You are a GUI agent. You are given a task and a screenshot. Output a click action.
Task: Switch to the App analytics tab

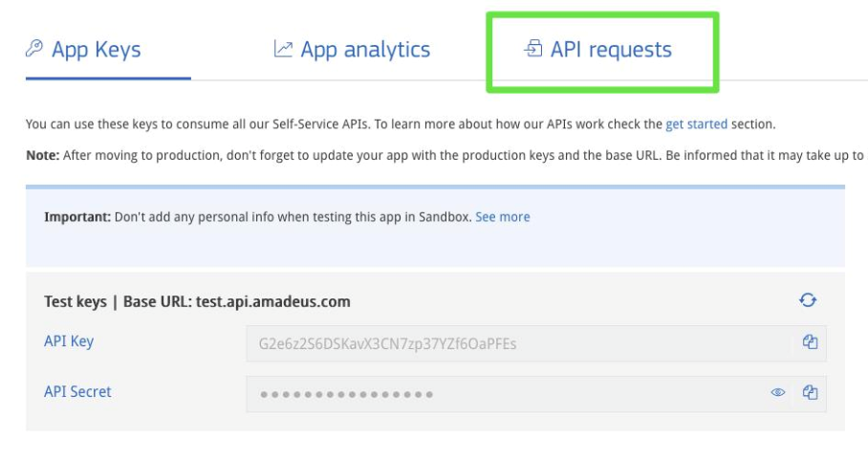(365, 50)
